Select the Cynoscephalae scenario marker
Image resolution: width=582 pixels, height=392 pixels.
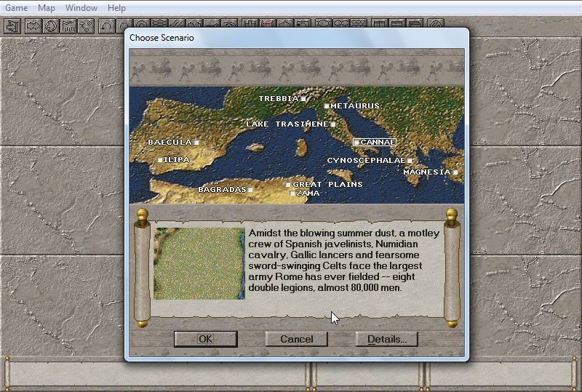click(370, 160)
